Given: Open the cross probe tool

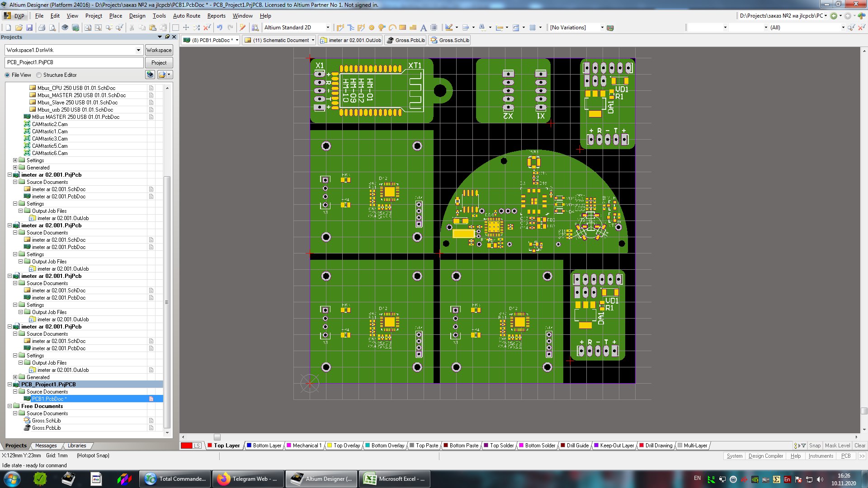Looking at the screenshot, I should tap(242, 28).
